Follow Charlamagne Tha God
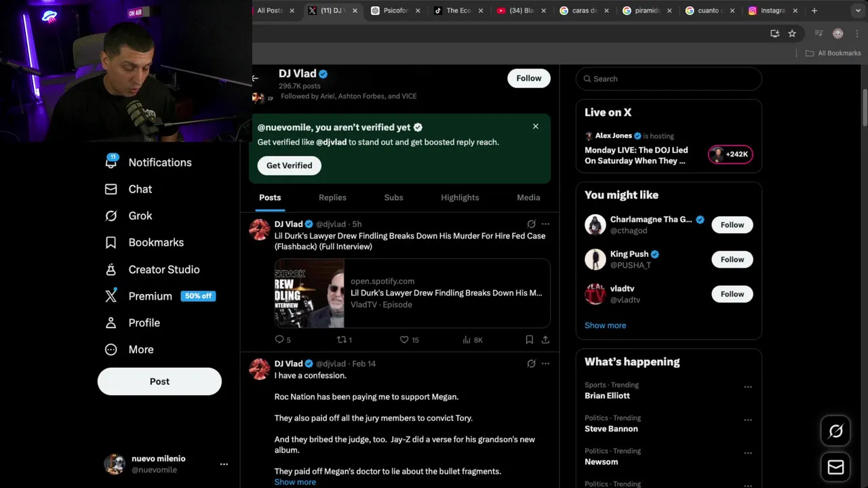The height and width of the screenshot is (488, 868). click(732, 224)
